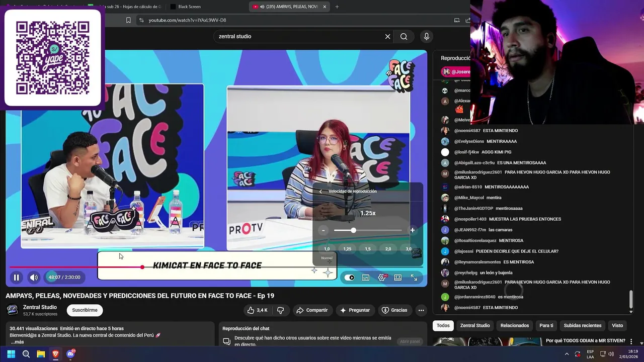The image size is (644, 362).
Task: Pause the video with the pause button
Action: point(16,277)
